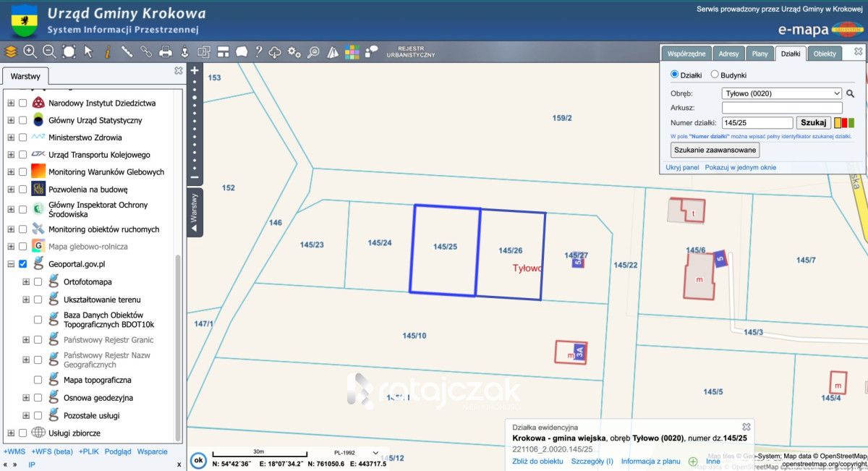Select the Działki radio button
Image resolution: width=868 pixels, height=471 pixels.
[x=675, y=75]
